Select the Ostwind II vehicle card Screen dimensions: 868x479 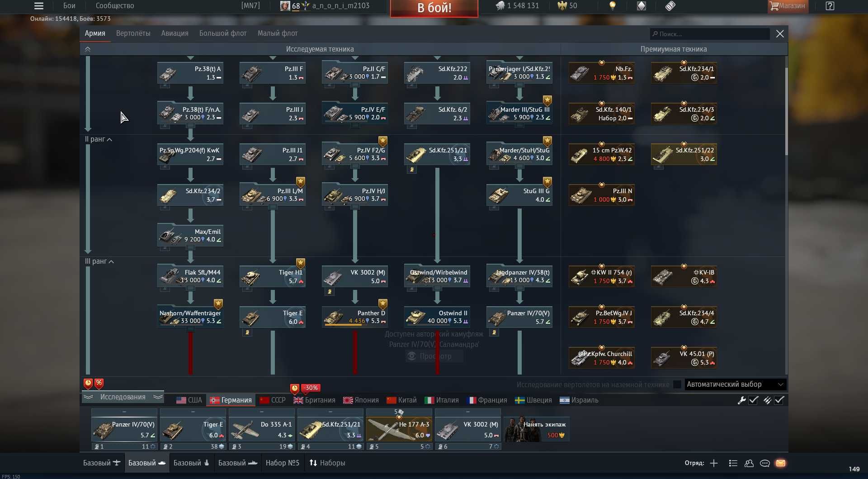437,317
